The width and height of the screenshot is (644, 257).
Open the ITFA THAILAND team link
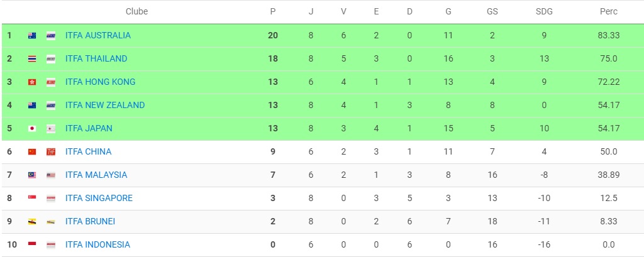(x=96, y=59)
